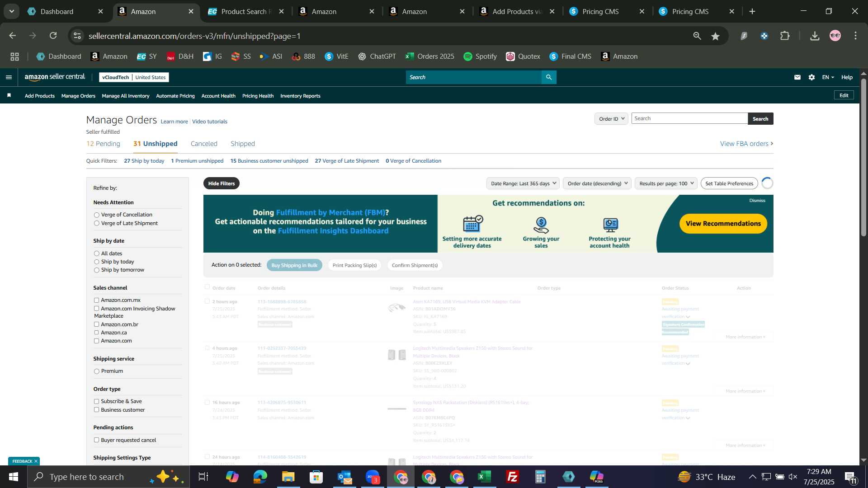Screen dimensions: 868x488
Task: Open Outlook from taskbar
Action: tap(344, 477)
